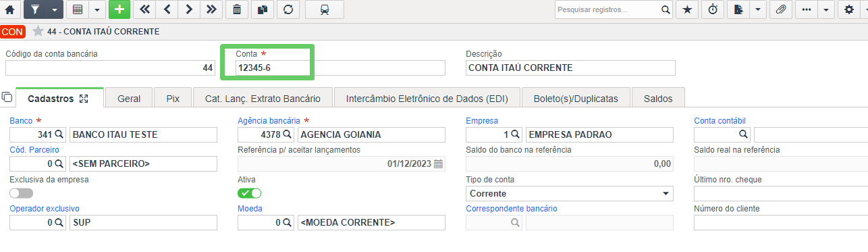Image resolution: width=868 pixels, height=252 pixels.
Task: Click the Agência bancária link label
Action: (269, 121)
